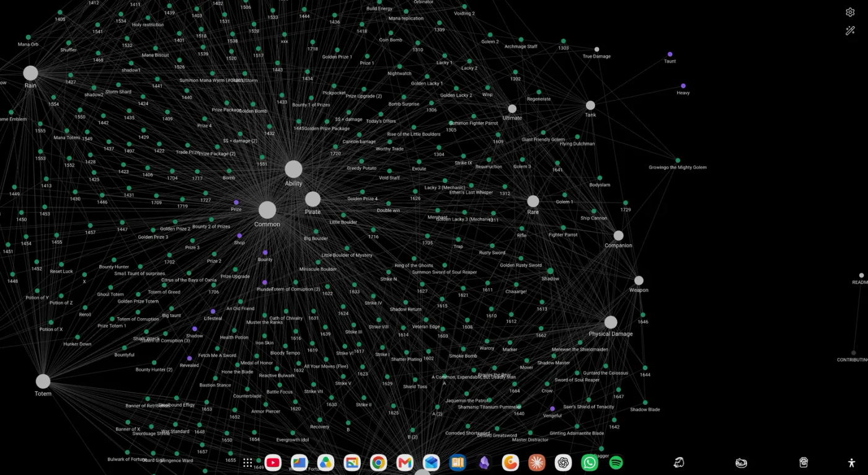Click the purple Revealed node
The height and width of the screenshot is (475, 868).
pyautogui.click(x=189, y=358)
